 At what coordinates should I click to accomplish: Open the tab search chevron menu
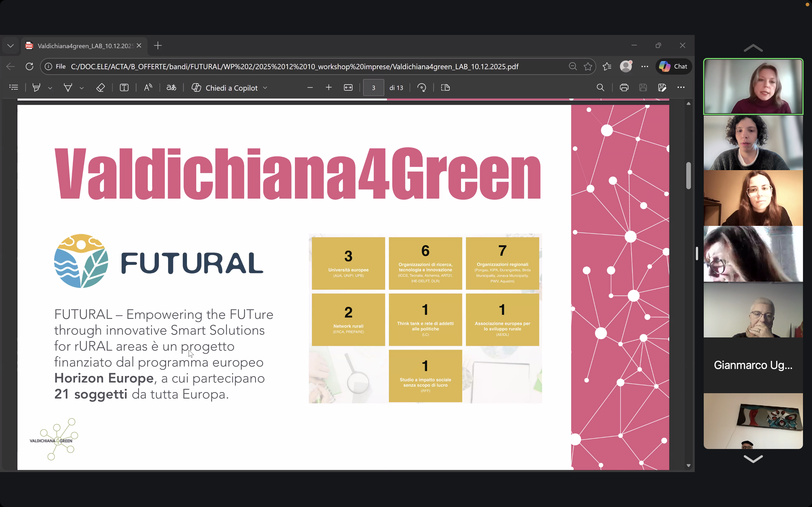point(10,46)
